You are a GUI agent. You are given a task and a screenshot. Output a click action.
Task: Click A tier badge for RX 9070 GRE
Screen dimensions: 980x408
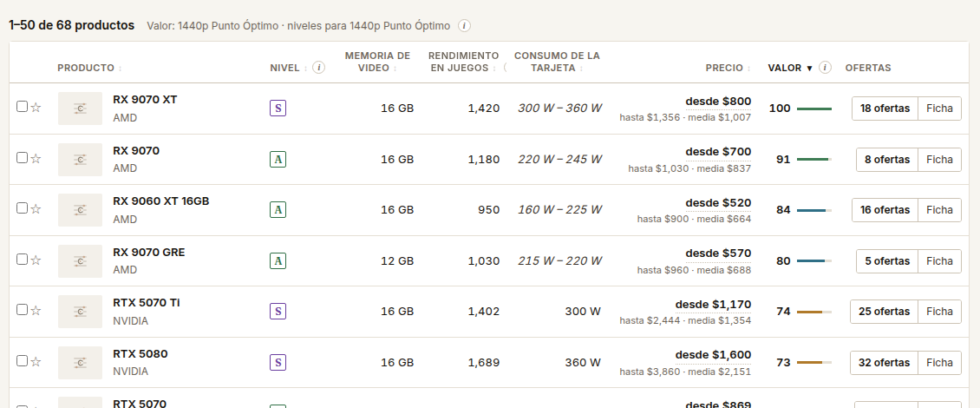click(278, 261)
